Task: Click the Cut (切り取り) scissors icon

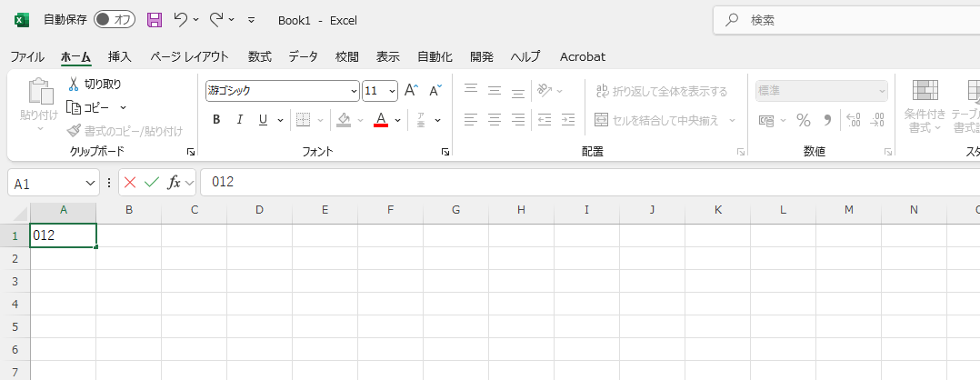Action: 75,84
